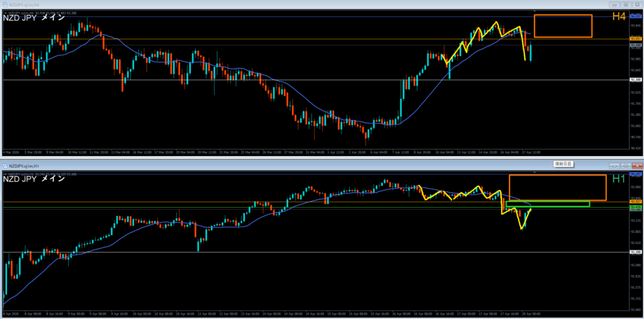Viewport: 644px width, 319px height.
Task: Minimize the H1 chart window
Action: tap(614, 165)
